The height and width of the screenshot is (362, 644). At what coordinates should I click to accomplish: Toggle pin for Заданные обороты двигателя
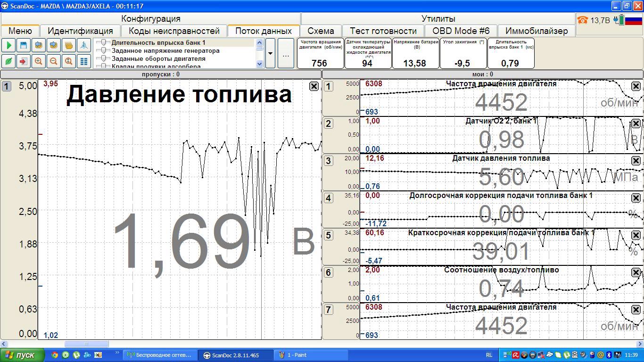(103, 58)
